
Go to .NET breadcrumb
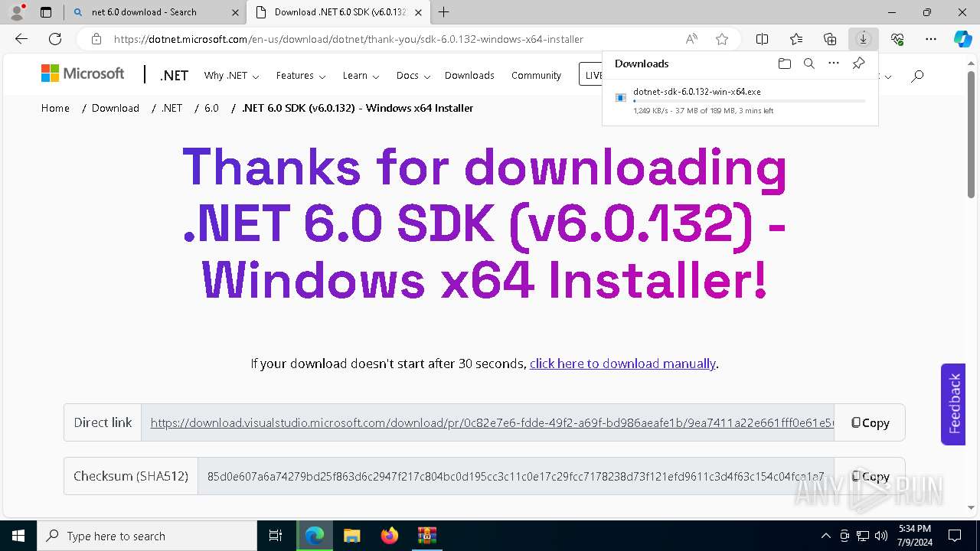[x=172, y=108]
